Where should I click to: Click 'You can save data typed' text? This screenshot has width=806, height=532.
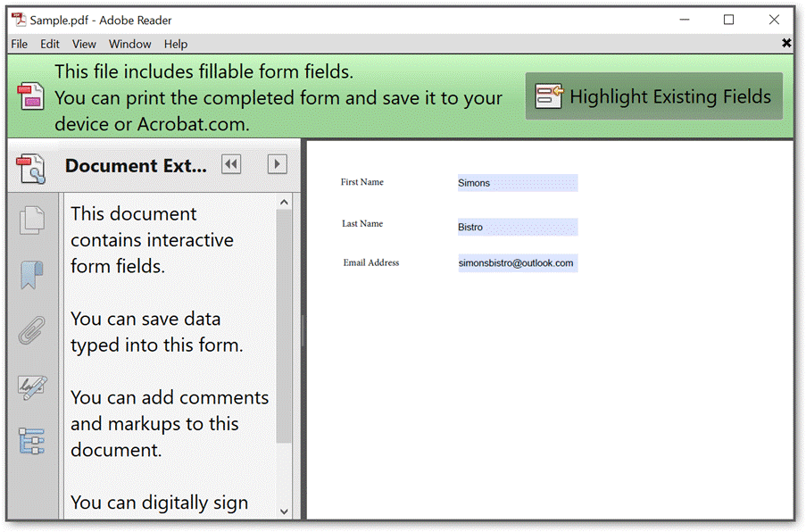pyautogui.click(x=157, y=332)
